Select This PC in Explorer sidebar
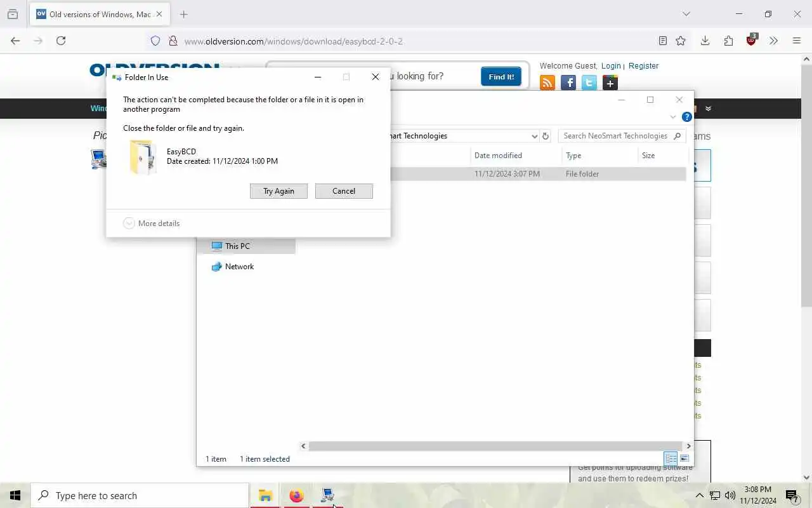812x508 pixels. coord(246,246)
